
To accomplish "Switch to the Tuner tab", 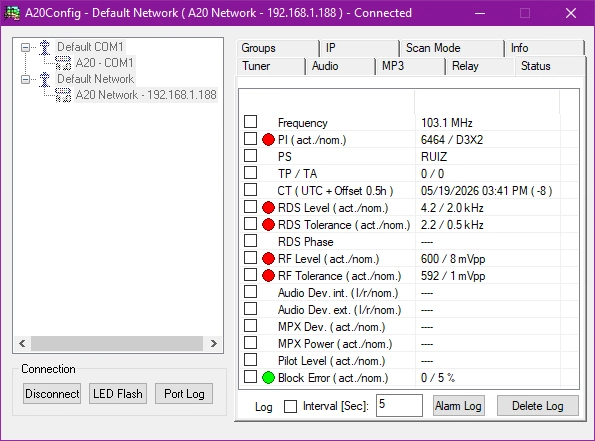I will (271, 66).
